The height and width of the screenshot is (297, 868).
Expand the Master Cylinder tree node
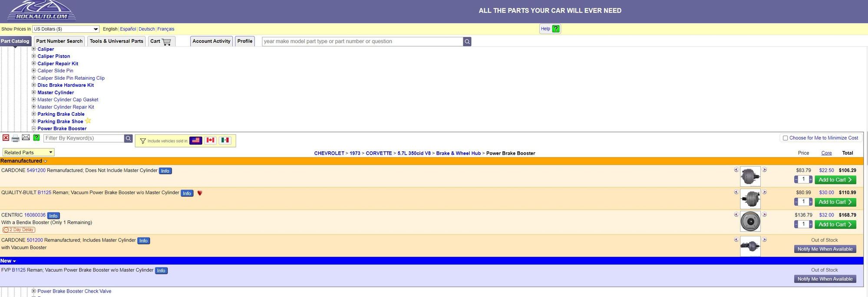(33, 92)
